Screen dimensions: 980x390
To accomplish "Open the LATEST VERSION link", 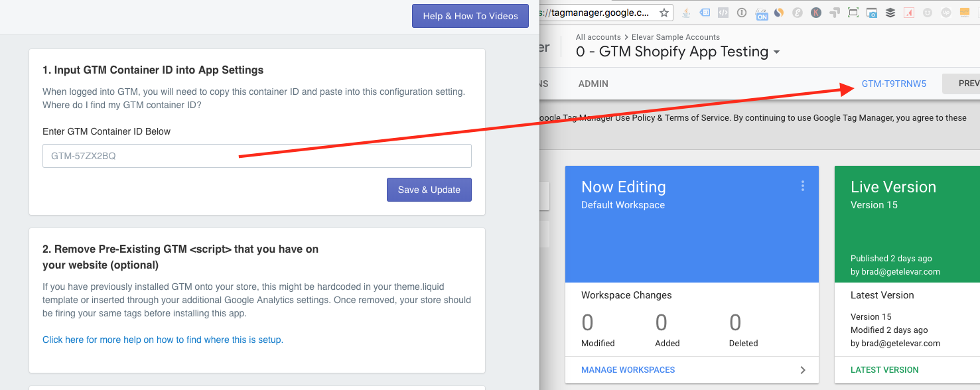I will point(884,369).
